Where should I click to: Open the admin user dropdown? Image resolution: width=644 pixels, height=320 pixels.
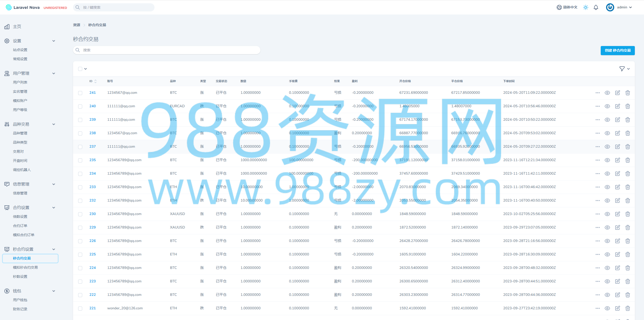(x=619, y=7)
